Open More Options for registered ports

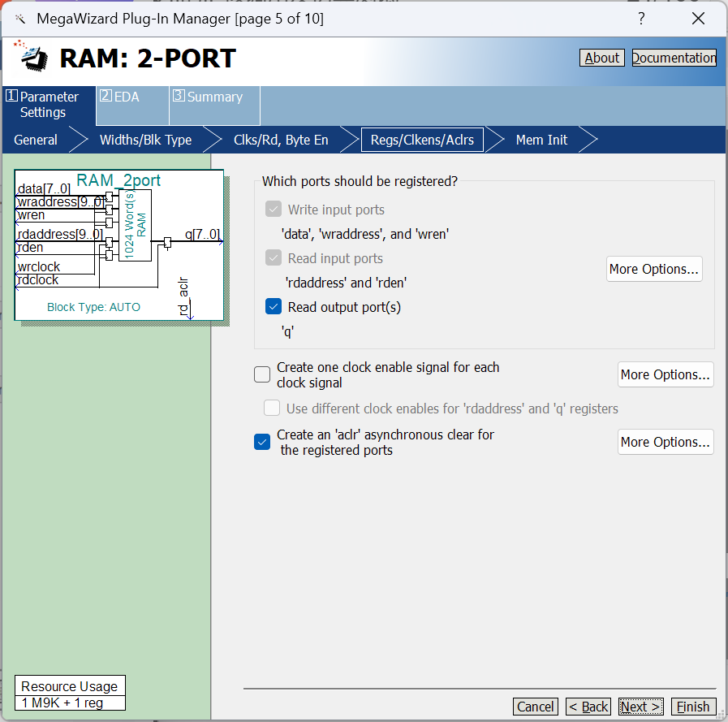click(x=654, y=269)
